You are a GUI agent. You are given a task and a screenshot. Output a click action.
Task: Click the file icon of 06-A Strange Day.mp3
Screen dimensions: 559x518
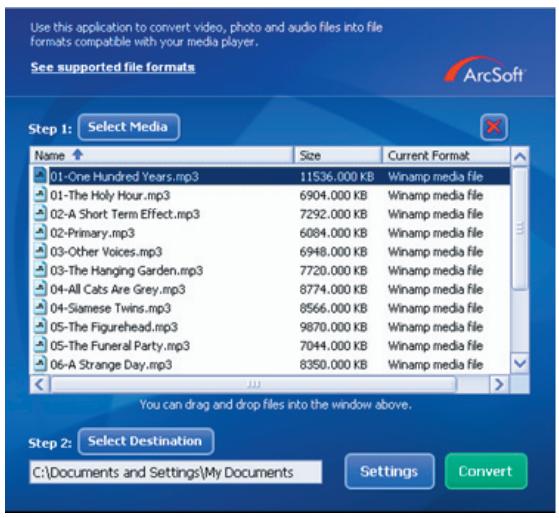(40, 364)
